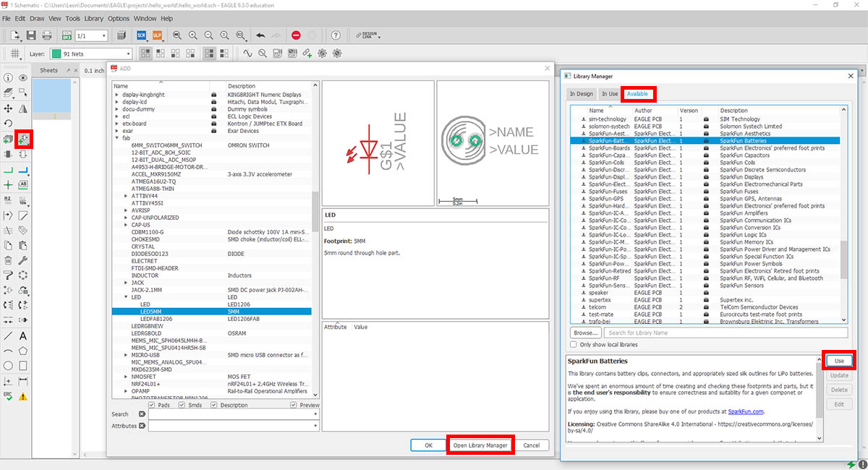Switch to the Available tab

637,94
